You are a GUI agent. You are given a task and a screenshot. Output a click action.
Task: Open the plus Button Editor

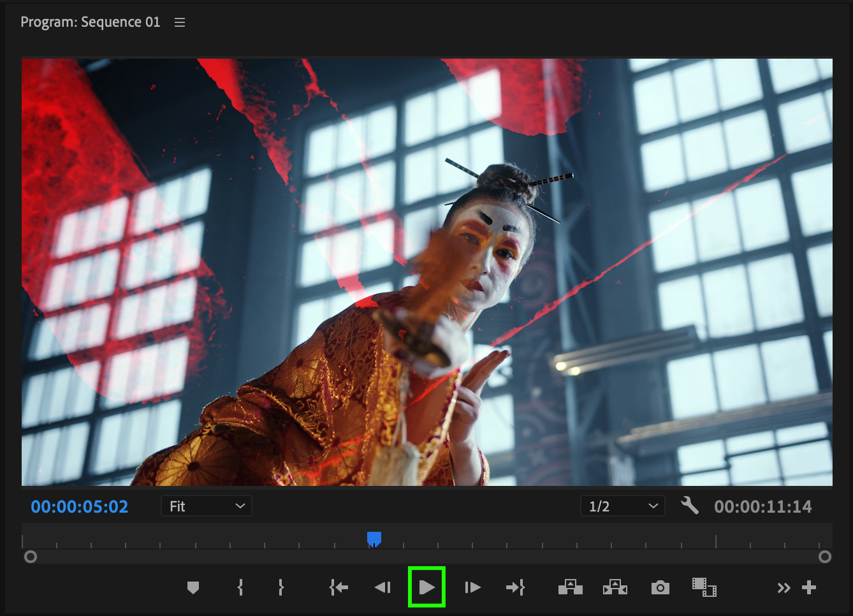(809, 587)
